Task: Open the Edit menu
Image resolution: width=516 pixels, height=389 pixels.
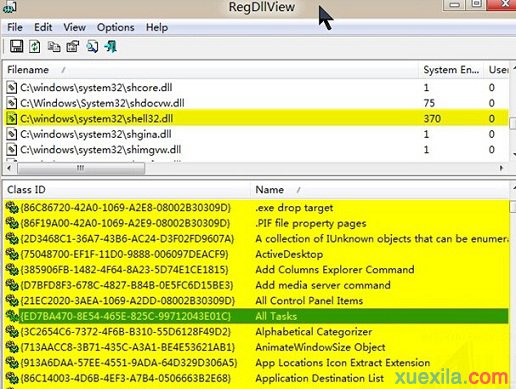Action: [x=43, y=27]
